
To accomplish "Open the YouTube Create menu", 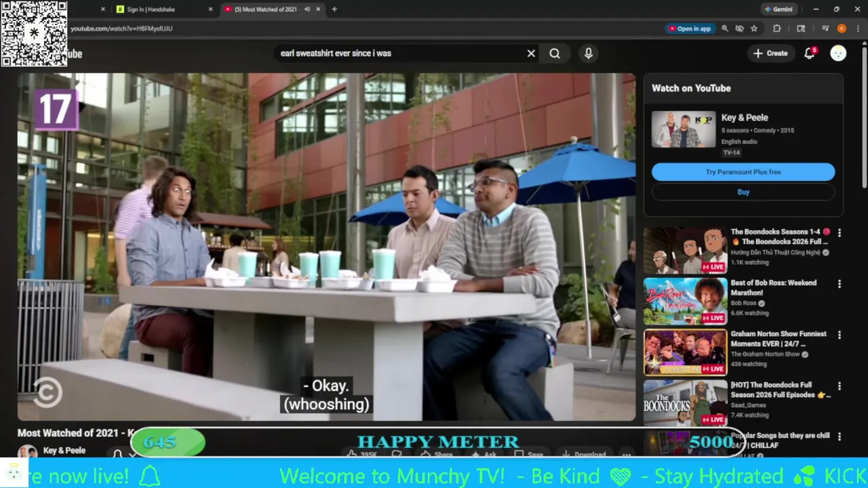I will (771, 54).
